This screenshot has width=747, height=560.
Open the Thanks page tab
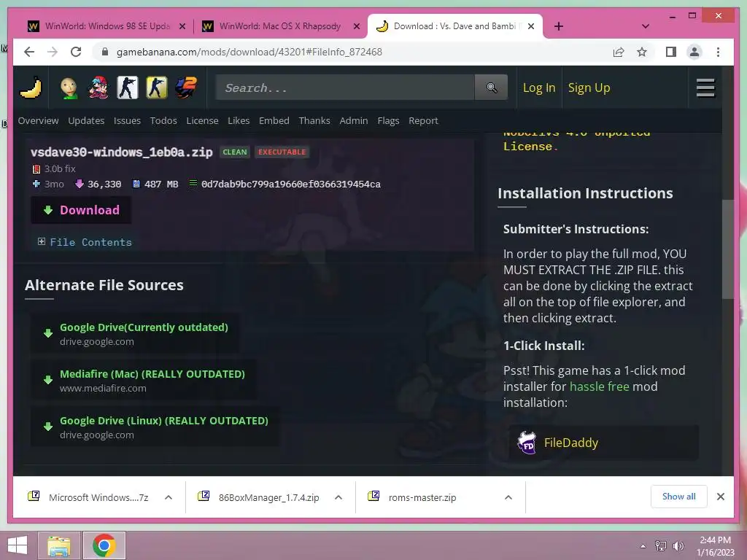[314, 120]
